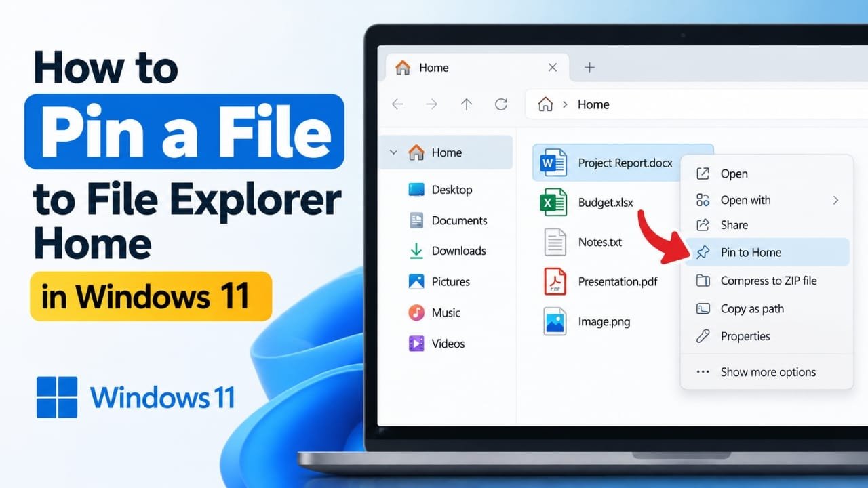Click the Excel icon of Budget.xlsx
This screenshot has height=488, width=868.
pyautogui.click(x=553, y=202)
